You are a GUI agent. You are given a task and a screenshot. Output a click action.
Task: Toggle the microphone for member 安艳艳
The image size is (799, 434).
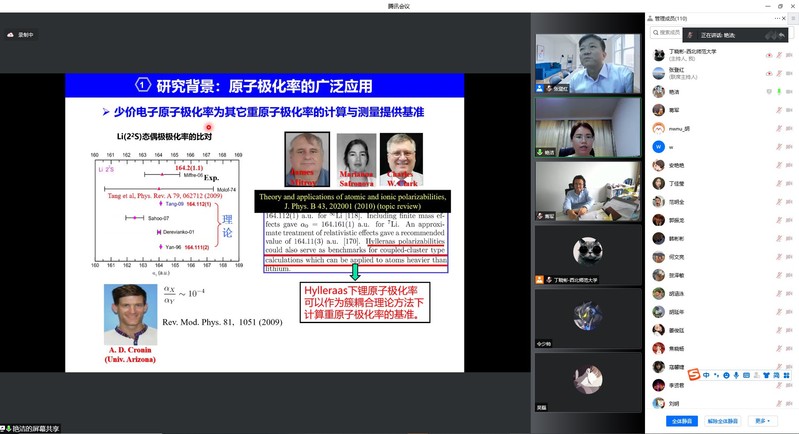tap(777, 165)
